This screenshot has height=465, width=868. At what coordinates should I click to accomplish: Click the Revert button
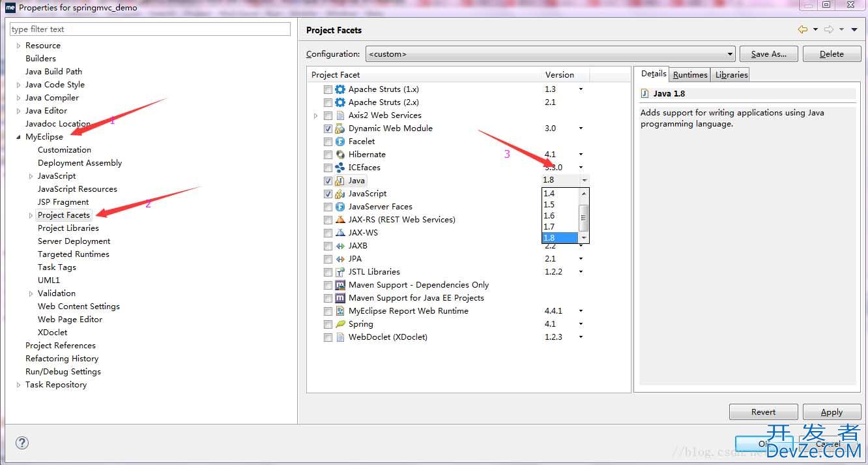[764, 412]
